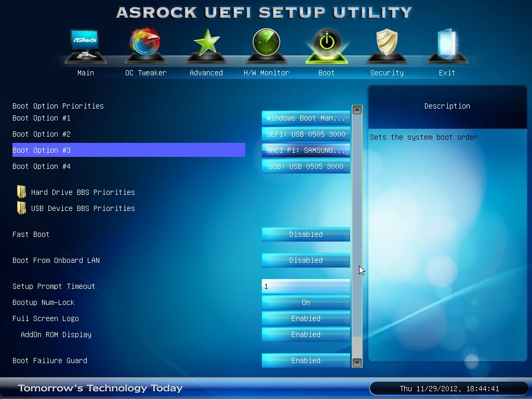The image size is (532, 399).
Task: Open Boot Option #2 UEFI USB dropdown
Action: pyautogui.click(x=305, y=134)
